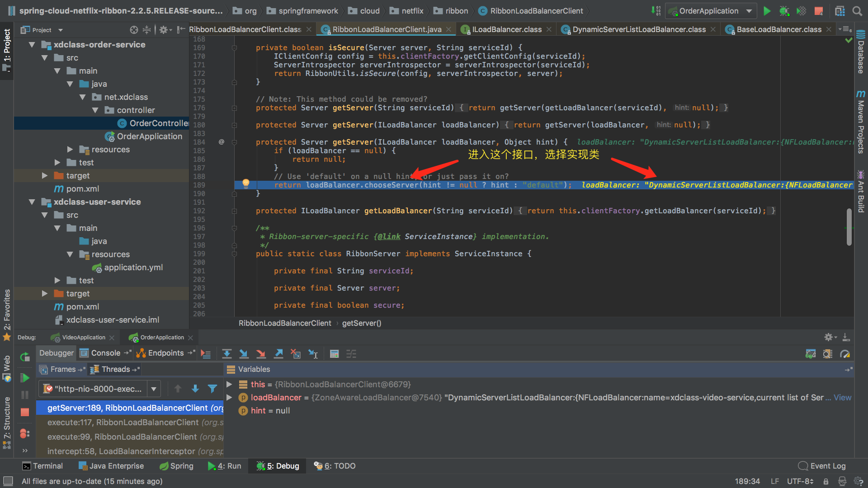The image size is (868, 488).
Task: Open View Breakpoints red circles icon
Action: (25, 434)
